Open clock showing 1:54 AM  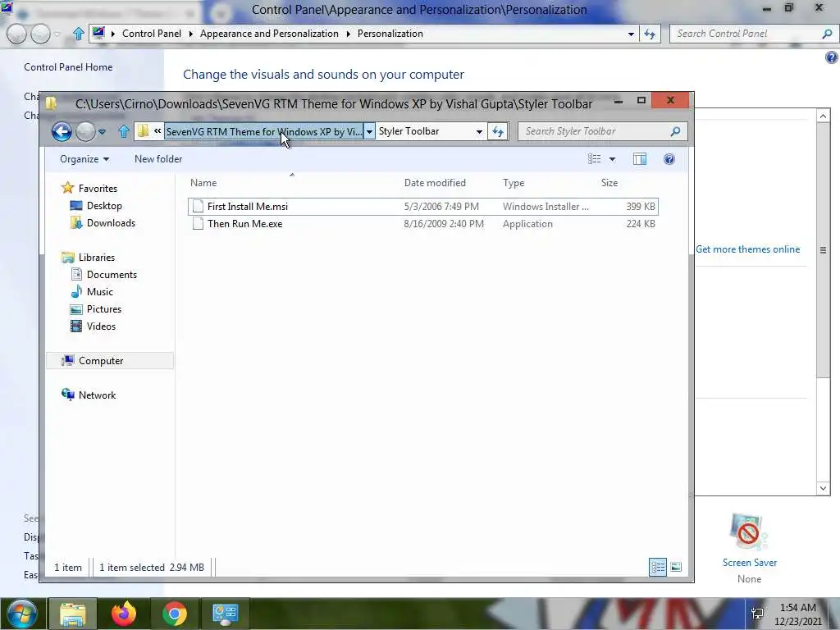pyautogui.click(x=797, y=614)
